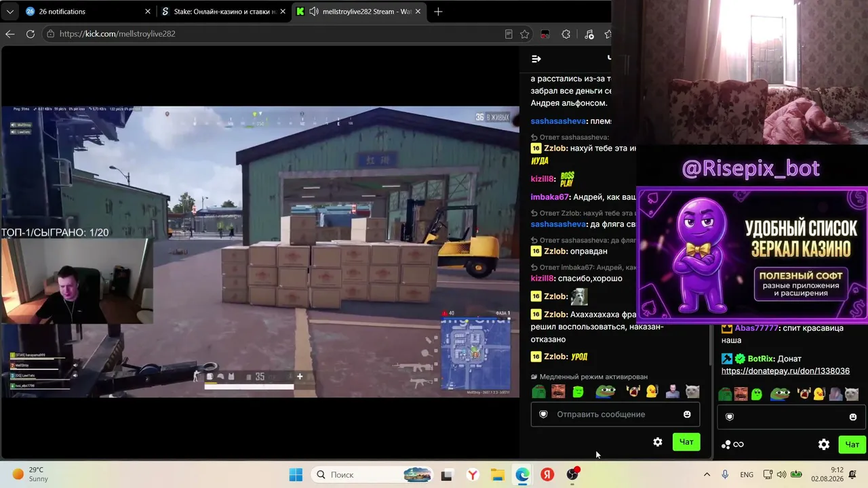
Task: Click the taskbar Поиск search box
Action: 372,474
